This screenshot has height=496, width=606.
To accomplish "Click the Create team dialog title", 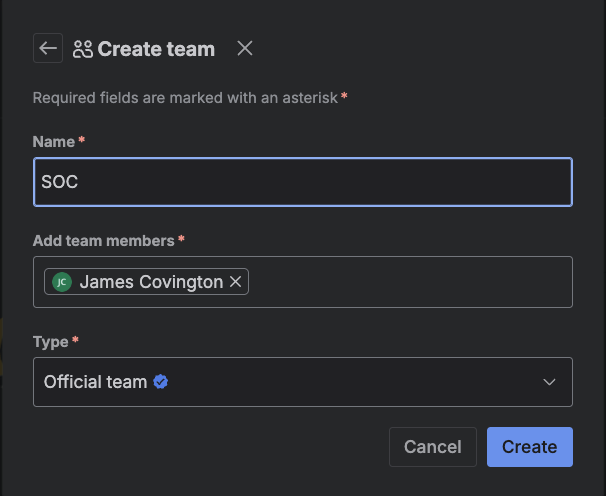I will point(156,49).
